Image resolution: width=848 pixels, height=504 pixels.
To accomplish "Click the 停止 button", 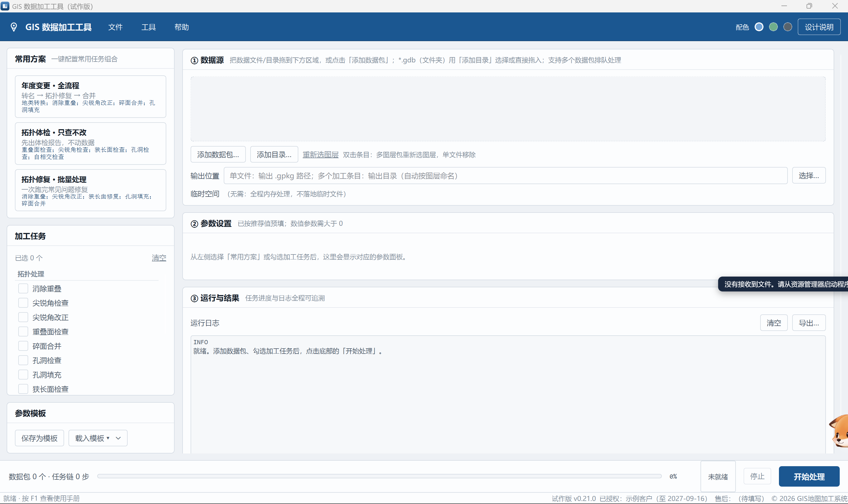I will tap(757, 476).
